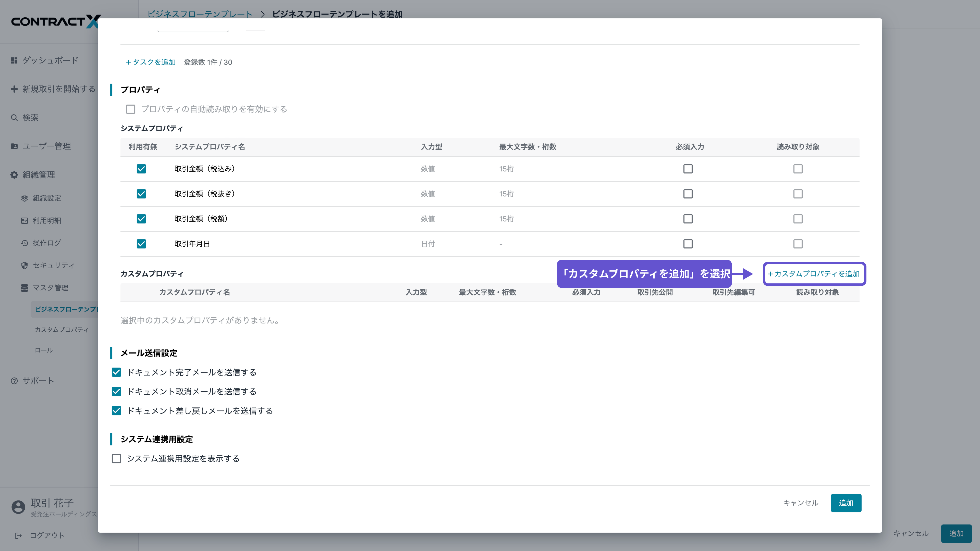Click the ユーザー管理 folder icon
980x551 pixels.
point(14,146)
